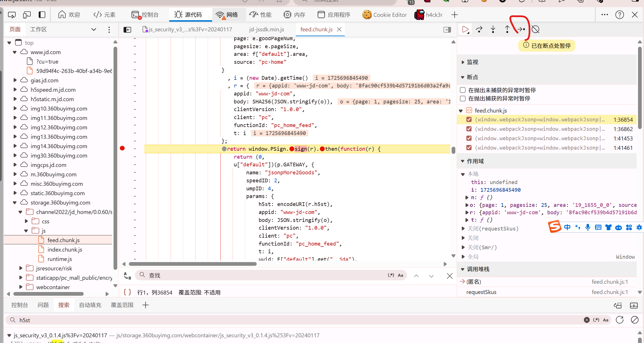Click the pretty-print braces icon
The height and width of the screenshot is (343, 644).
tap(127, 292)
